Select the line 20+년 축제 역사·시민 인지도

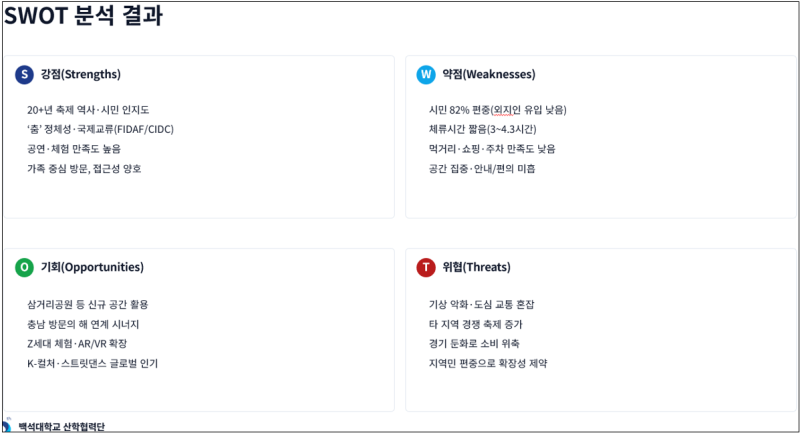pos(88,110)
